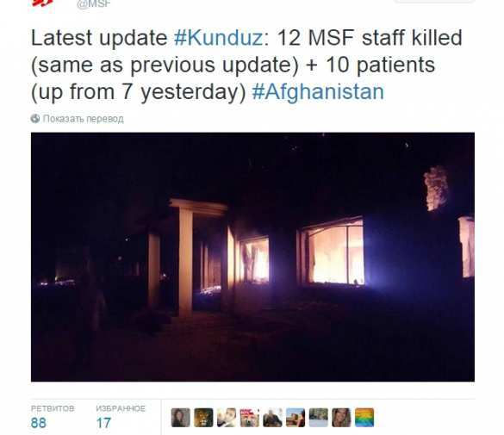
Task: Click the avatar left of snowy landscape
Action: click(x=296, y=418)
